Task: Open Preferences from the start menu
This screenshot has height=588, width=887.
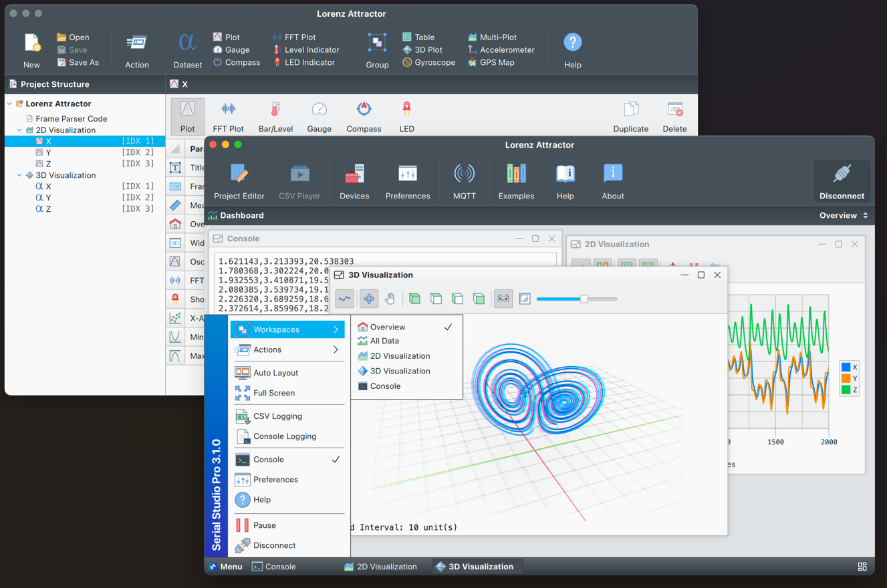Action: pyautogui.click(x=287, y=480)
